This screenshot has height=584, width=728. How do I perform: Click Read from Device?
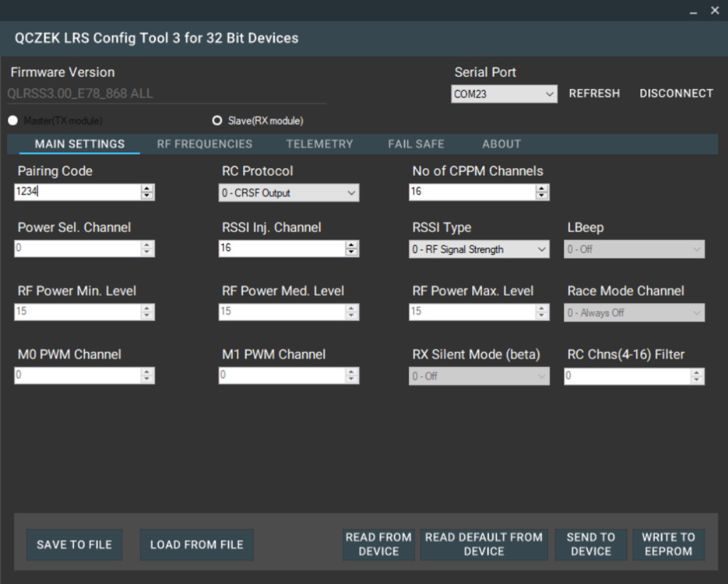378,544
